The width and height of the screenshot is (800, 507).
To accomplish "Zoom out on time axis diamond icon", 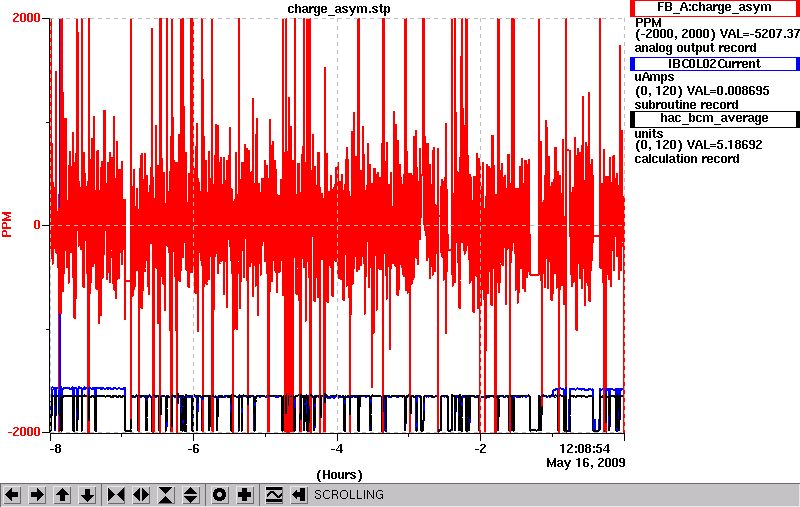I will click(x=141, y=495).
